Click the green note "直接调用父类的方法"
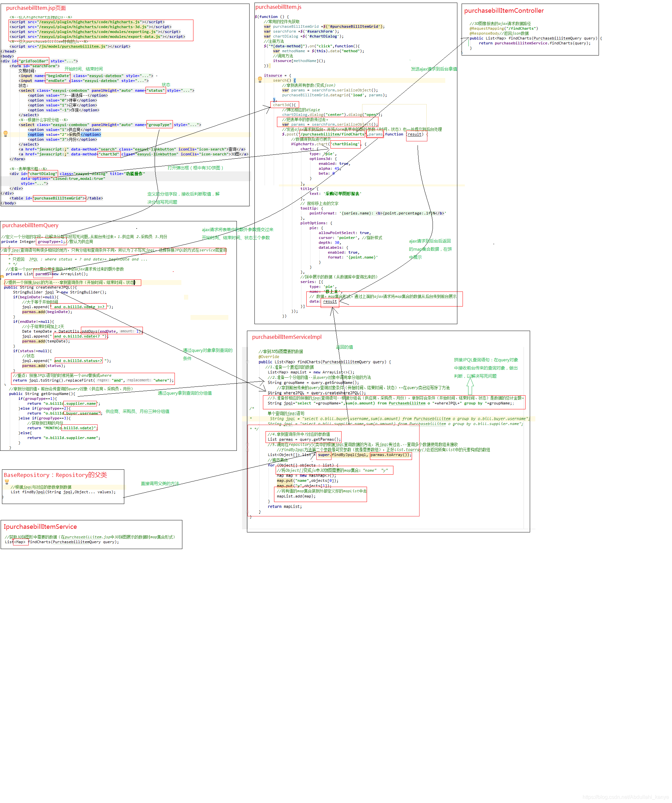 (x=160, y=484)
